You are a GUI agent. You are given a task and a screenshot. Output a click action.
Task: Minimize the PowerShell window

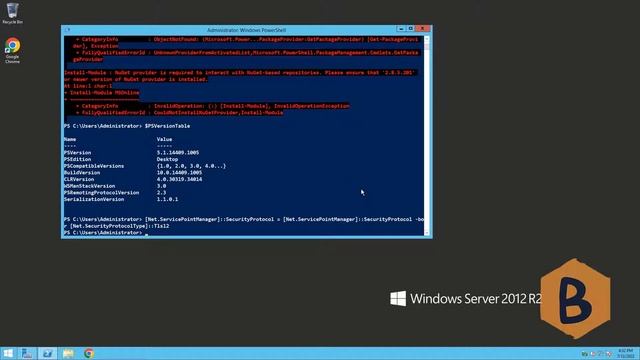pos(401,29)
